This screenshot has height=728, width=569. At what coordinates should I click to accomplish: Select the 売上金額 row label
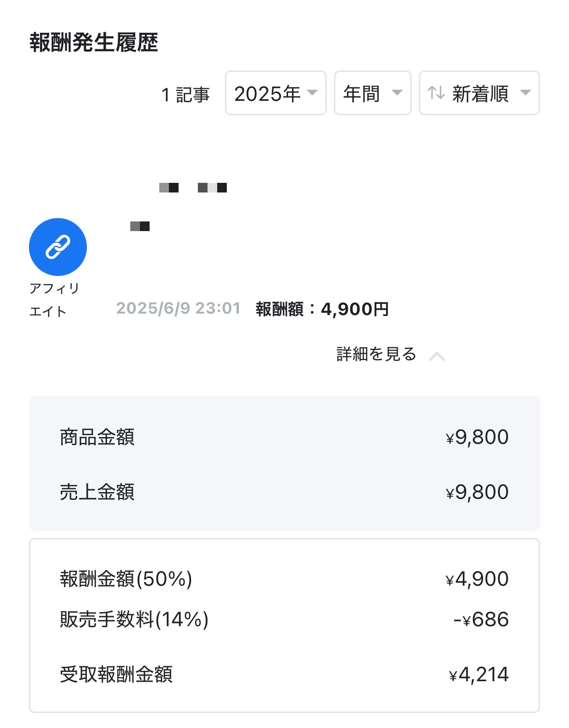coord(97,492)
